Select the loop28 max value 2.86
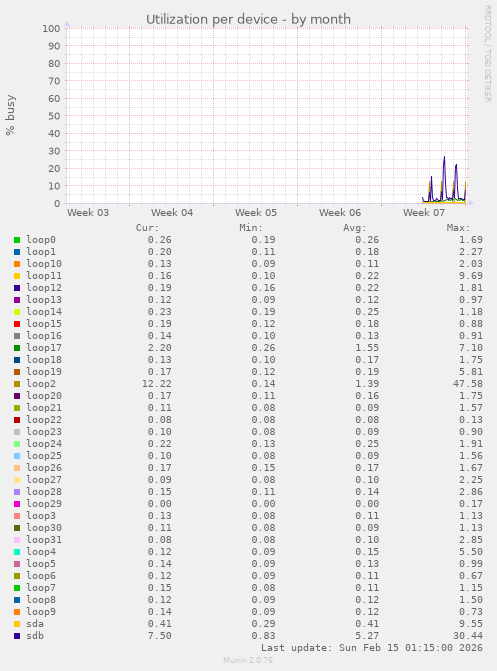The height and width of the screenshot is (671, 497). (x=471, y=492)
